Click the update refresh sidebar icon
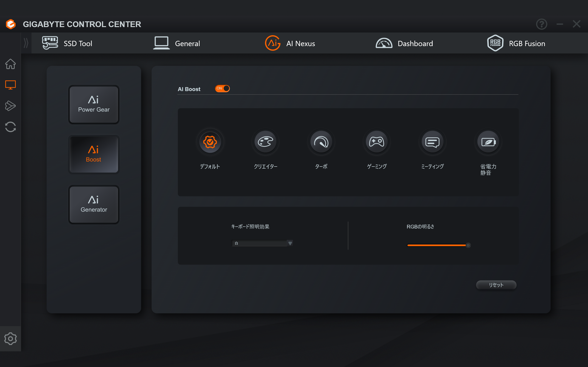Viewport: 588px width, 367px height. tap(10, 127)
